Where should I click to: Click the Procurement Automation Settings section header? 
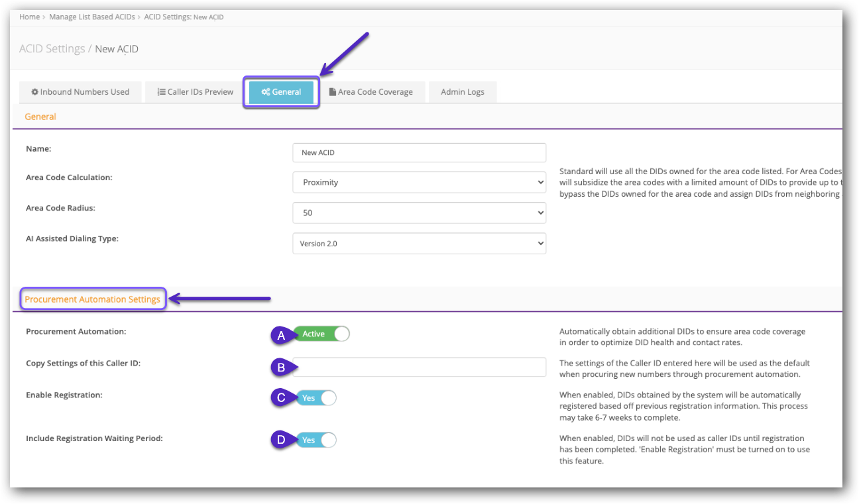click(93, 299)
